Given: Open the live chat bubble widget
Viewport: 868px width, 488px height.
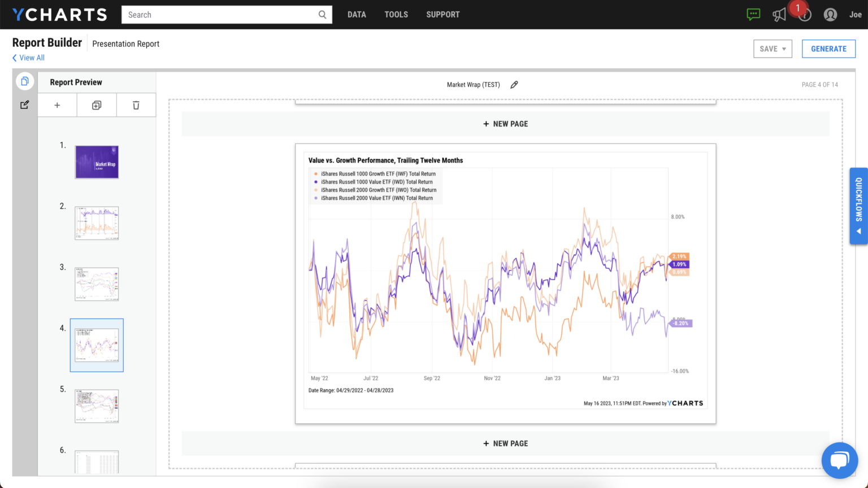Looking at the screenshot, I should click(839, 460).
